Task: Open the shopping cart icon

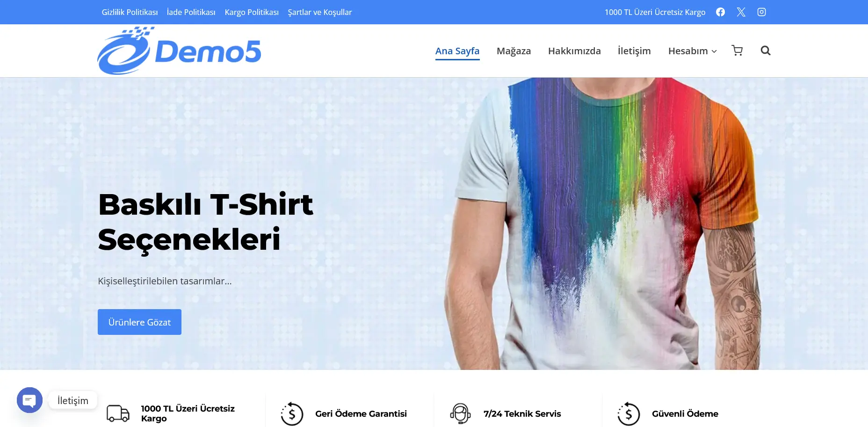Action: pos(737,51)
